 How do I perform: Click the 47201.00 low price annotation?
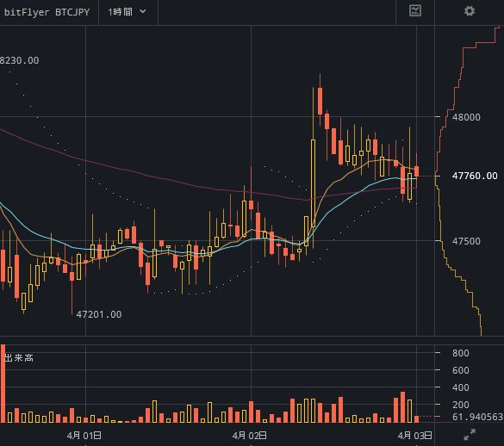coord(99,314)
